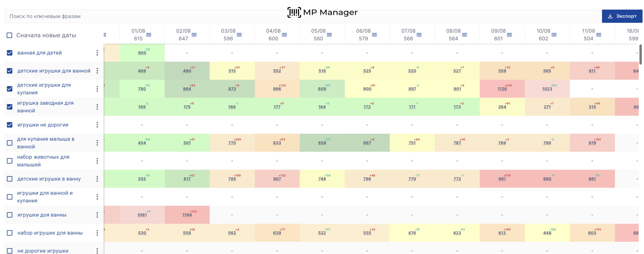Click the red 1194 position cell
644x254 pixels.
tap(187, 215)
